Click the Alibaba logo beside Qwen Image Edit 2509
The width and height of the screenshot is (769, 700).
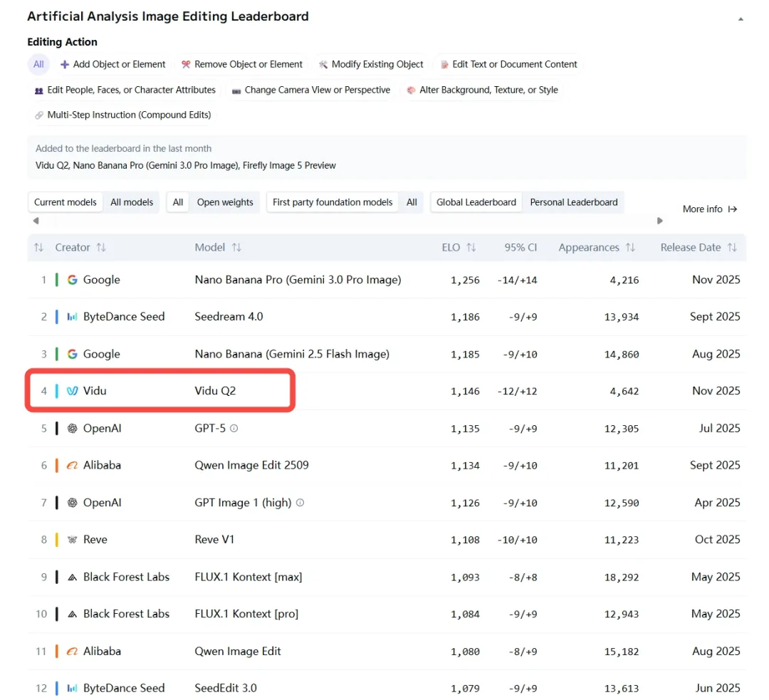tap(72, 466)
